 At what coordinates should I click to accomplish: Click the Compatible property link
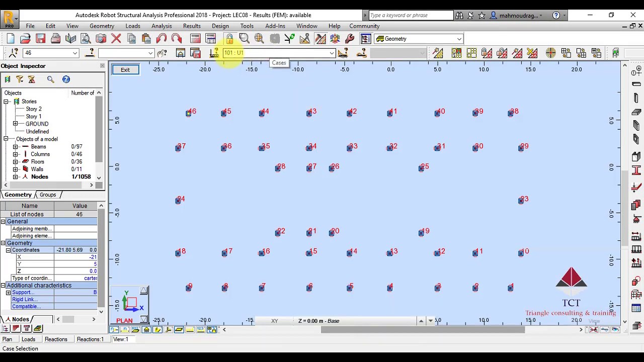click(x=27, y=307)
